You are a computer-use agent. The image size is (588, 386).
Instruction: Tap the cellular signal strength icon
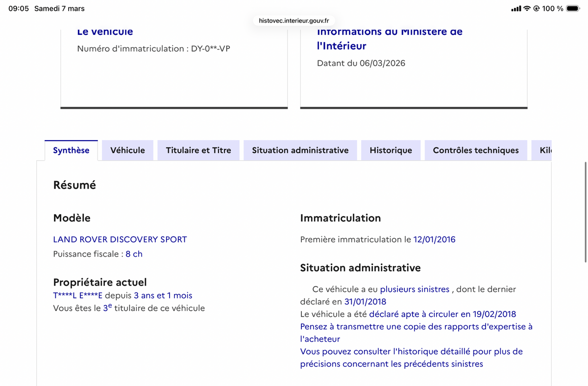click(516, 8)
